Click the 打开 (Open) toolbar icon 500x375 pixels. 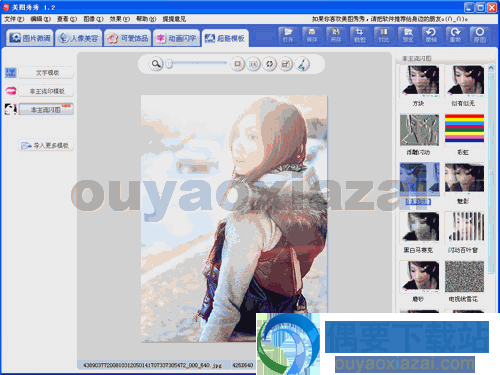click(288, 35)
